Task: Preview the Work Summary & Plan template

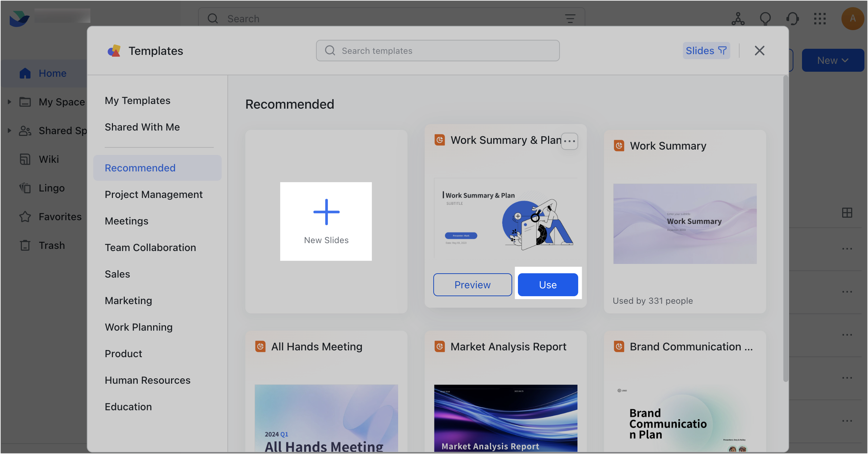Action: click(x=472, y=284)
